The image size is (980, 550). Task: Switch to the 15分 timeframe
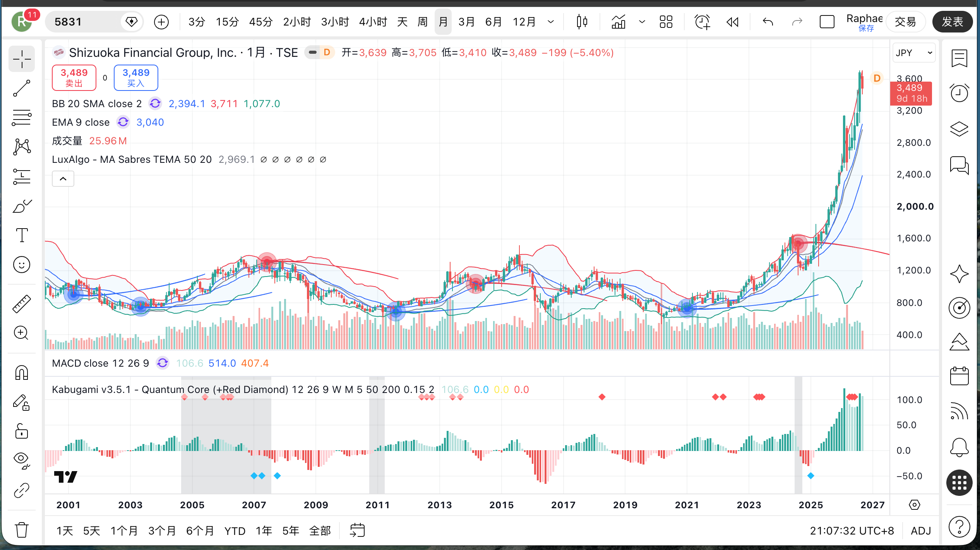point(227,22)
